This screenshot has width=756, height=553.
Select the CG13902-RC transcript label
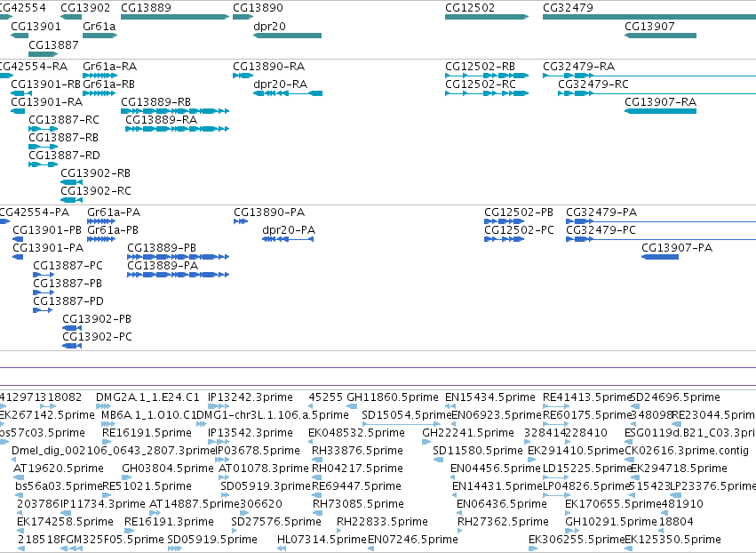coord(96,190)
